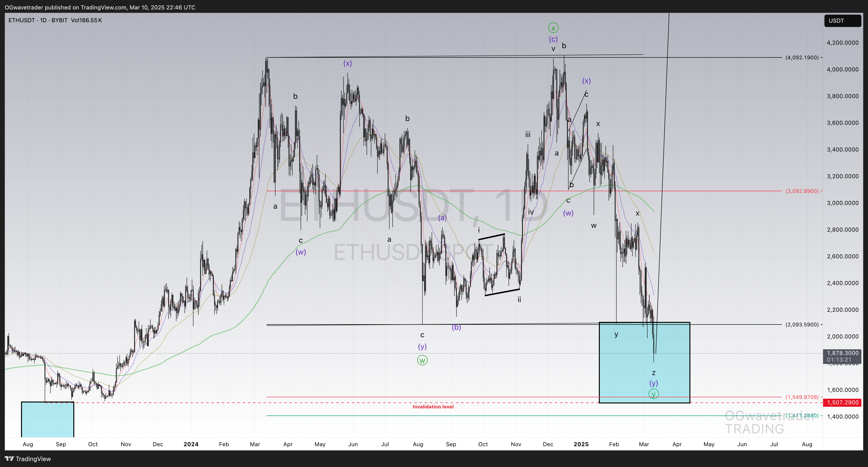Click 4,000.0000 on the price axis
868x467 pixels.
(842, 69)
